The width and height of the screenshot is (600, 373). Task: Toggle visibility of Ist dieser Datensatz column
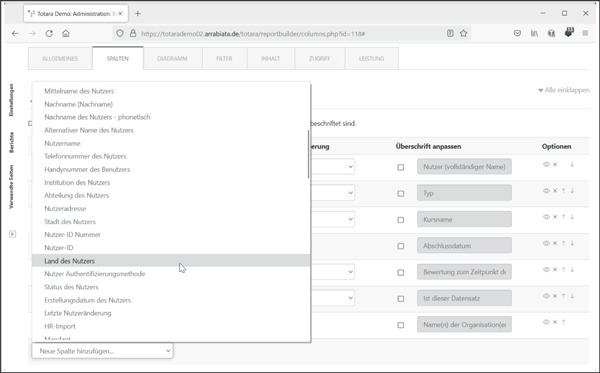click(x=546, y=296)
